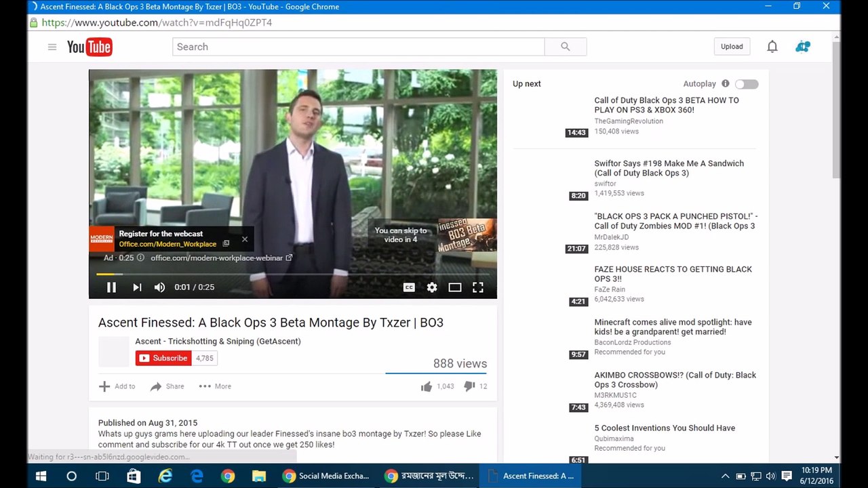The height and width of the screenshot is (488, 868).
Task: Click the subscriber count 4,785
Action: pos(205,358)
